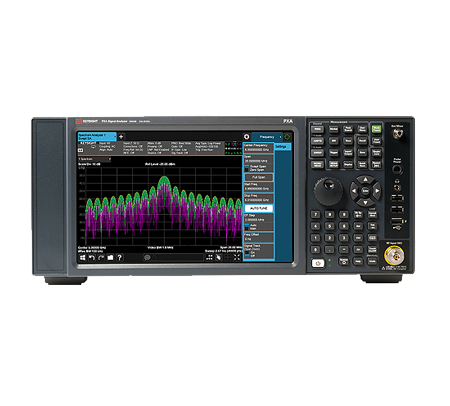Add a new screen with the plus button
This screenshot has width=450, height=406.
[x=121, y=137]
